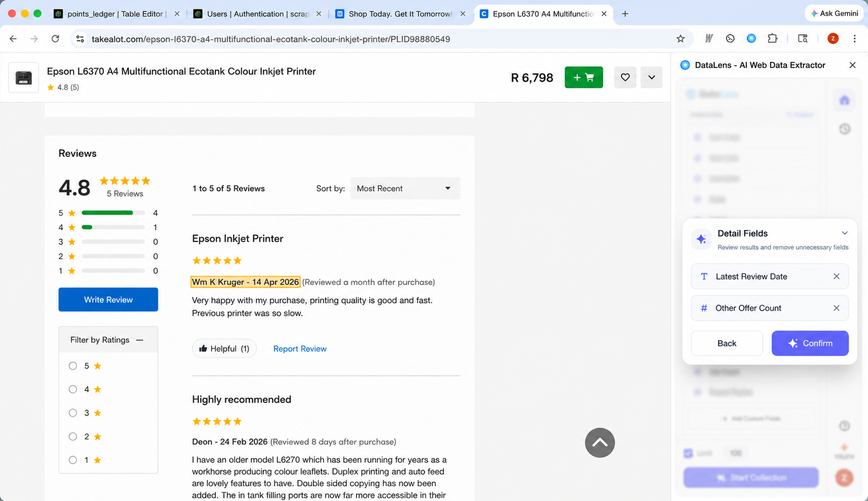Click the Write Review button
Image resolution: width=868 pixels, height=501 pixels.
point(108,300)
